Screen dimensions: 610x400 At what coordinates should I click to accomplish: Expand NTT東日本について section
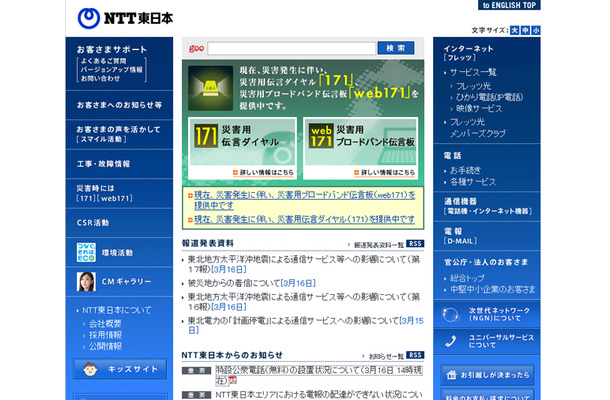tap(116, 310)
